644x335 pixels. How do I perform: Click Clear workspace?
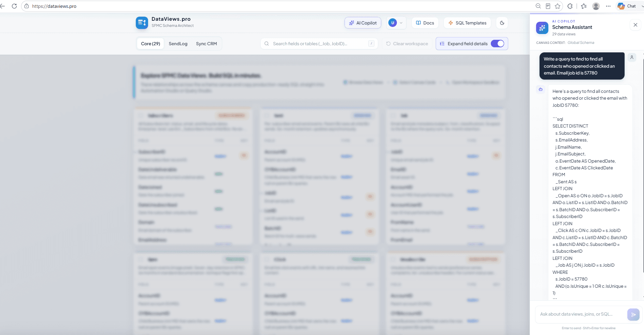tap(407, 44)
